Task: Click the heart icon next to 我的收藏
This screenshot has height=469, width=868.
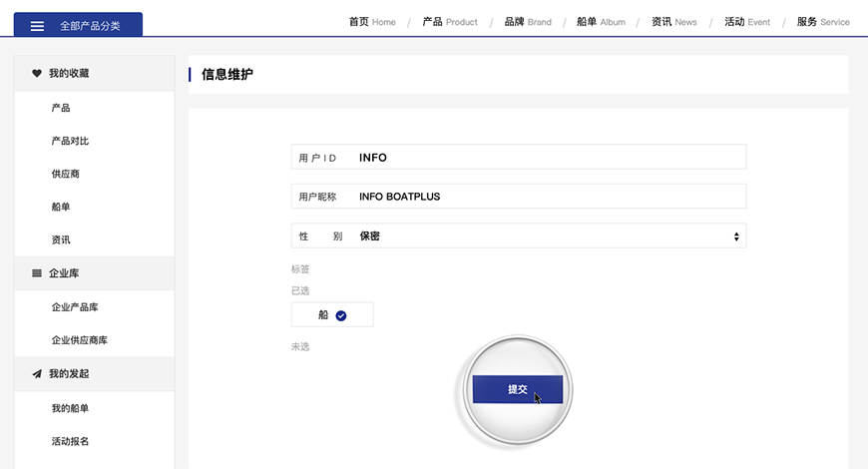Action: (x=37, y=73)
